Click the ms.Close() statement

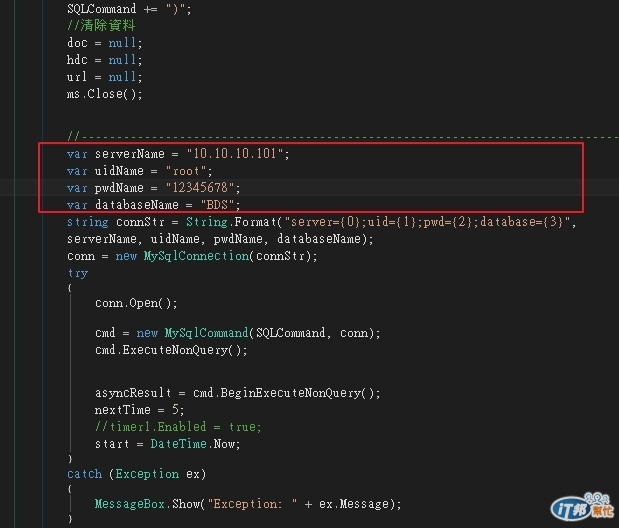[x=104, y=94]
